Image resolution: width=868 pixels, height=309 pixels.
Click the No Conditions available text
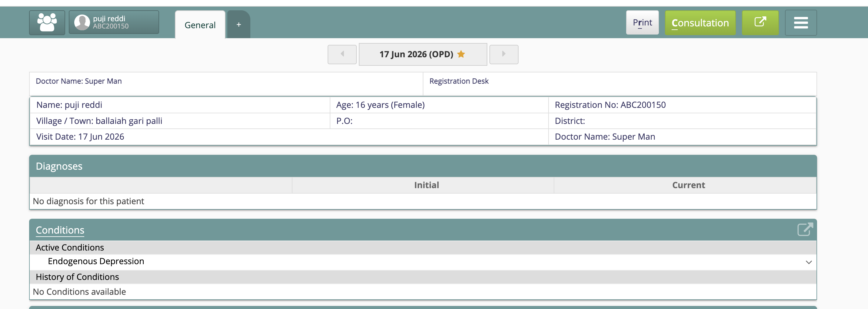coord(79,291)
